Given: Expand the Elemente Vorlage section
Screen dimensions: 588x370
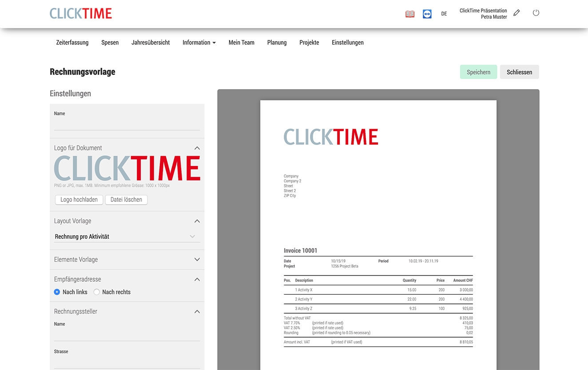Looking at the screenshot, I should (x=197, y=260).
